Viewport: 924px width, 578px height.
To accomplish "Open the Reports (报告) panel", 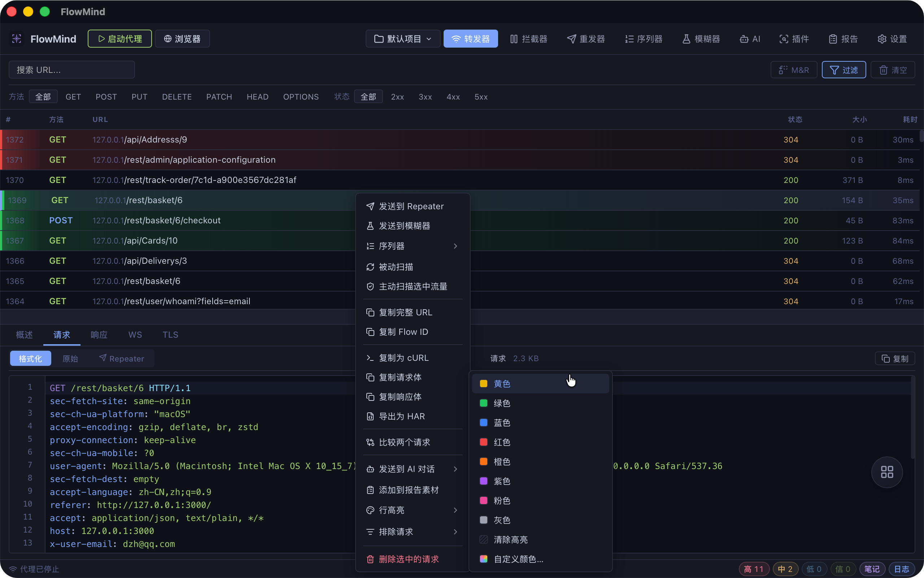I will click(x=843, y=39).
